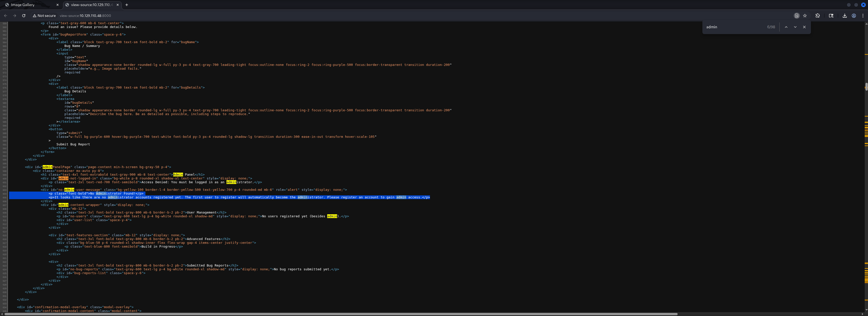The height and width of the screenshot is (316, 868).
Task: Bookmark this page with the star icon
Action: (x=805, y=15)
